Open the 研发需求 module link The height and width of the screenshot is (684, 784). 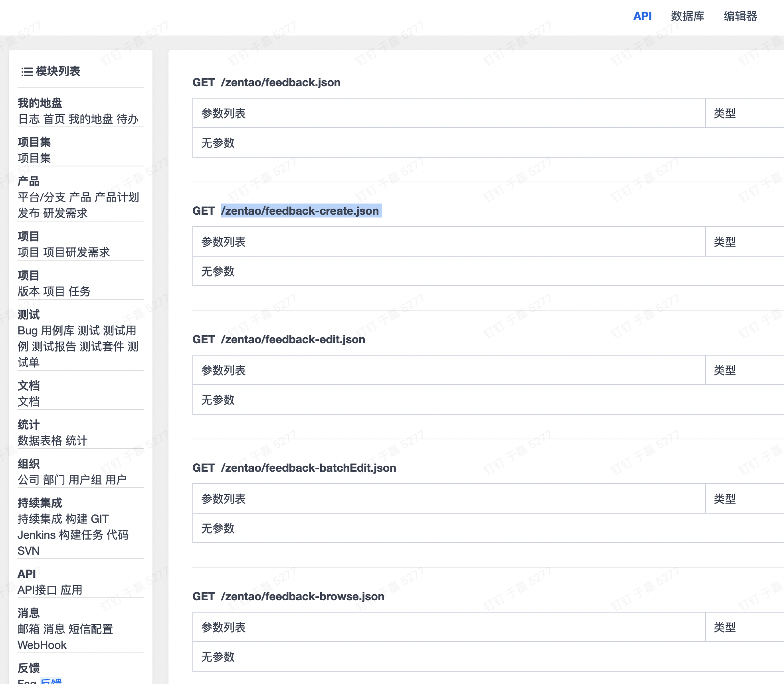click(65, 213)
